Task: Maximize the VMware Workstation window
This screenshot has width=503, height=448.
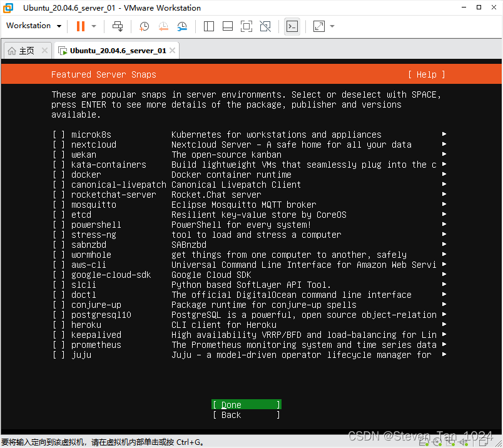Action: (479, 8)
